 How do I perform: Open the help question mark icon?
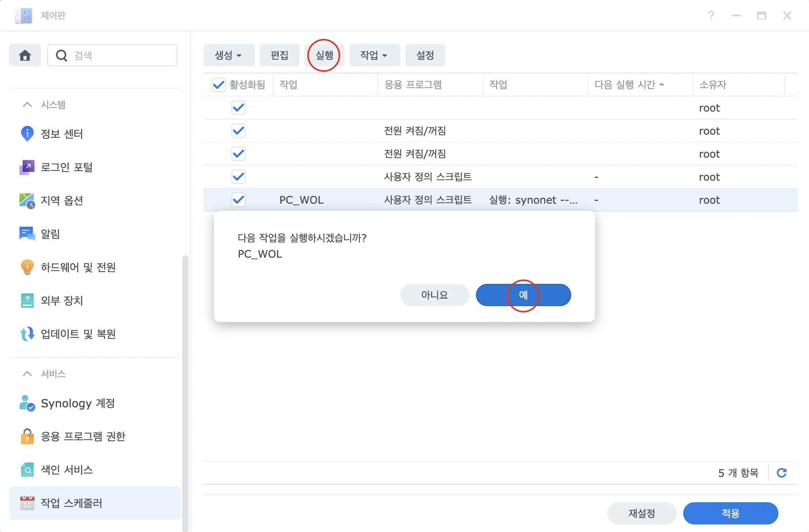tap(711, 15)
